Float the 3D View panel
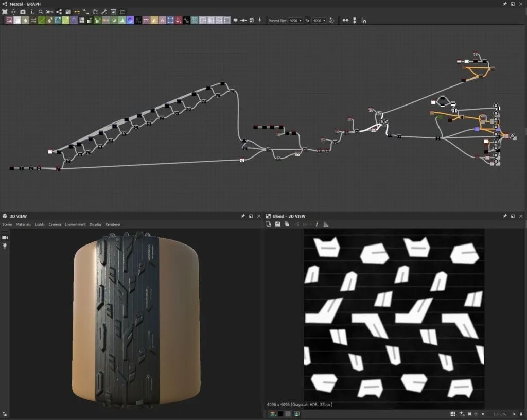 [251, 216]
